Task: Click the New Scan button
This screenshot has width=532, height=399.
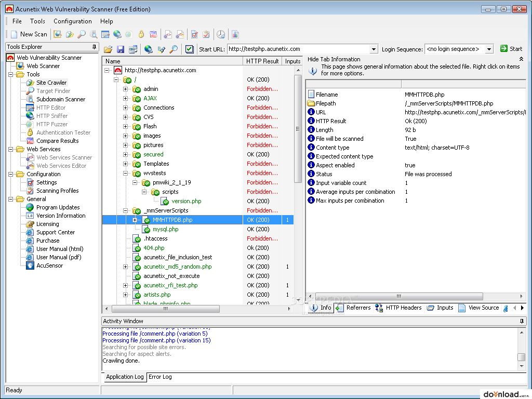Action: click(29, 34)
